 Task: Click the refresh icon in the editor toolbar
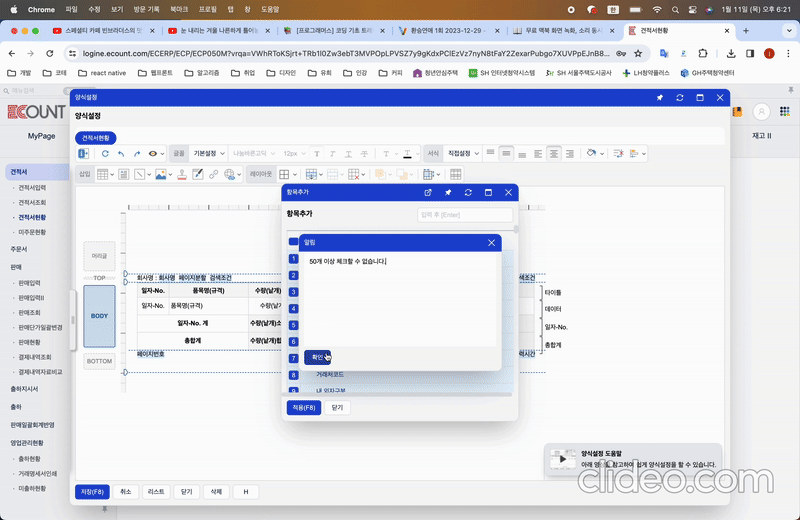[x=105, y=154]
